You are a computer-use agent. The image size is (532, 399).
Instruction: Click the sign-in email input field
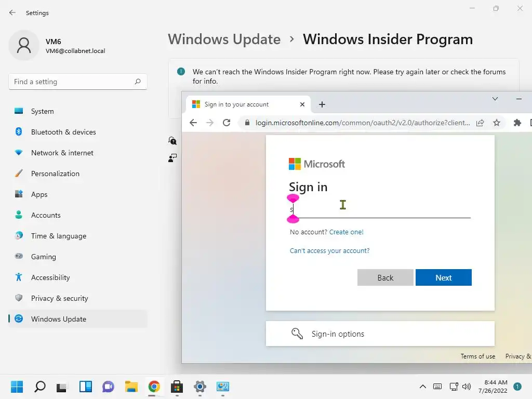click(380, 210)
